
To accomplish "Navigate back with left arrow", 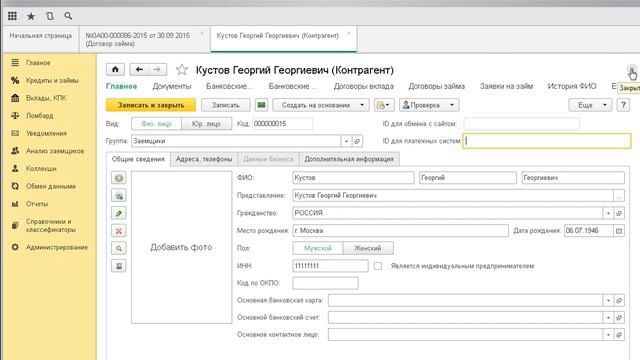I will (139, 70).
